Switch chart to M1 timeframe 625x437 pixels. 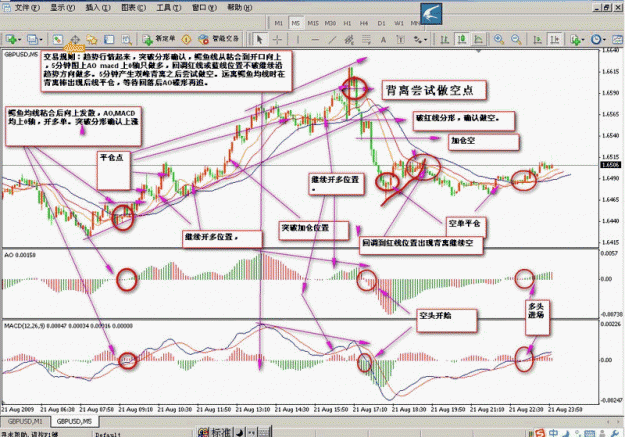point(278,23)
